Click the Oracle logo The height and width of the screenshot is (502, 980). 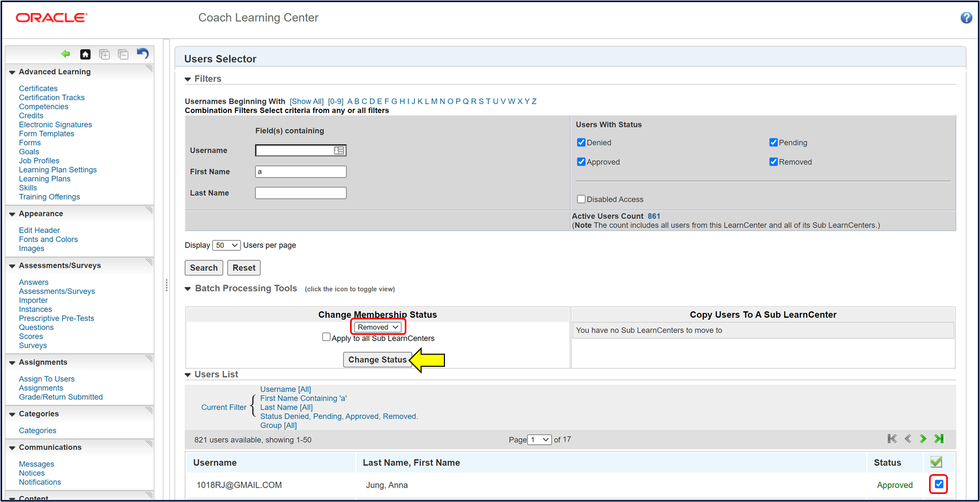51,18
